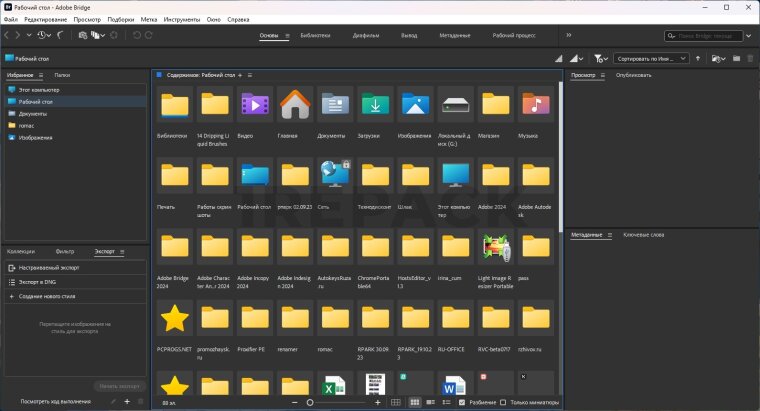Click the go back navigation arrow
760x411 pixels.
[x=8, y=35]
